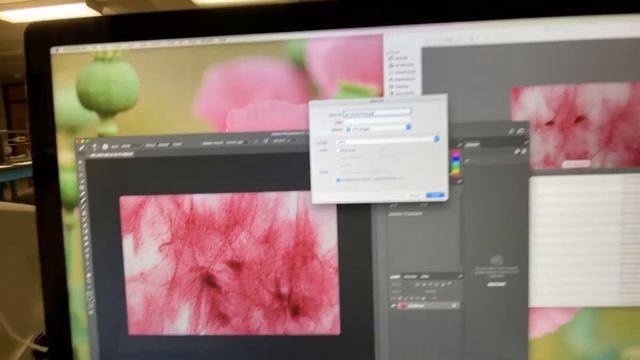Viewport: 640px width, 360px height.
Task: Open the Layers panel flyout menu
Action: [460, 276]
